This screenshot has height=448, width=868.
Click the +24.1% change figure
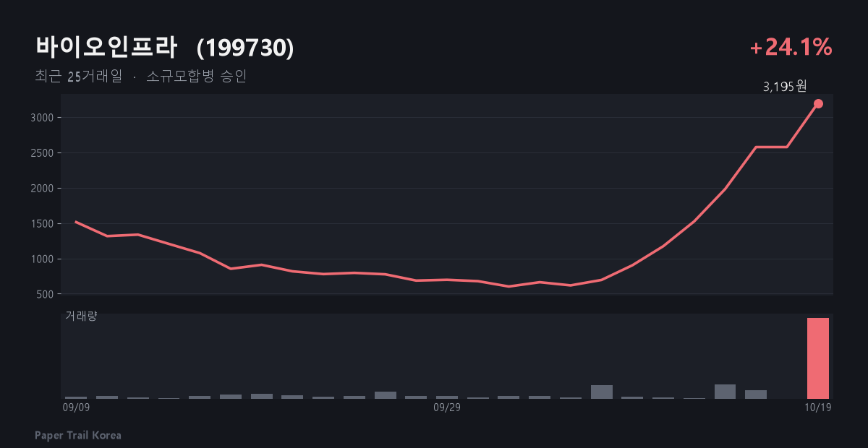(791, 48)
